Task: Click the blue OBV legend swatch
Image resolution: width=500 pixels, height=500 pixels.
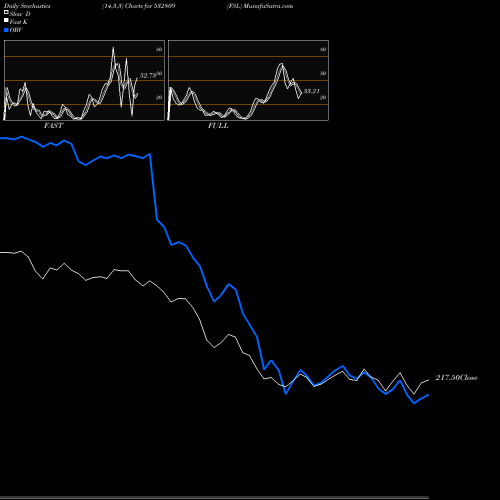Action: pyautogui.click(x=6, y=30)
